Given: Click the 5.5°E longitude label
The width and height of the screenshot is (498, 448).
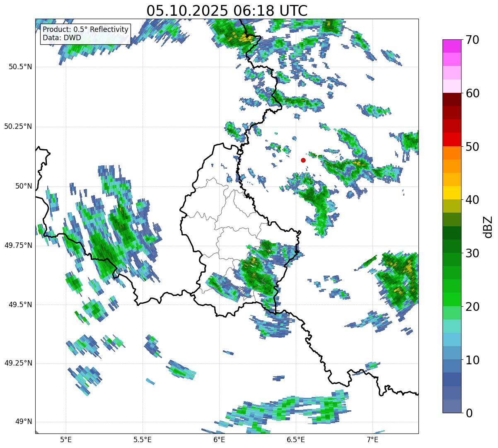Looking at the screenshot, I should click(x=143, y=440).
